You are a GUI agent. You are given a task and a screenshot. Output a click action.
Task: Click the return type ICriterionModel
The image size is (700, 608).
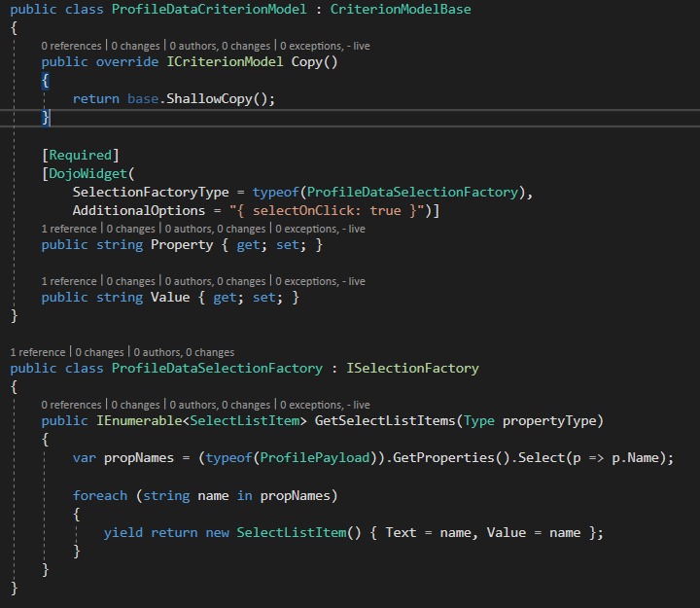225,61
